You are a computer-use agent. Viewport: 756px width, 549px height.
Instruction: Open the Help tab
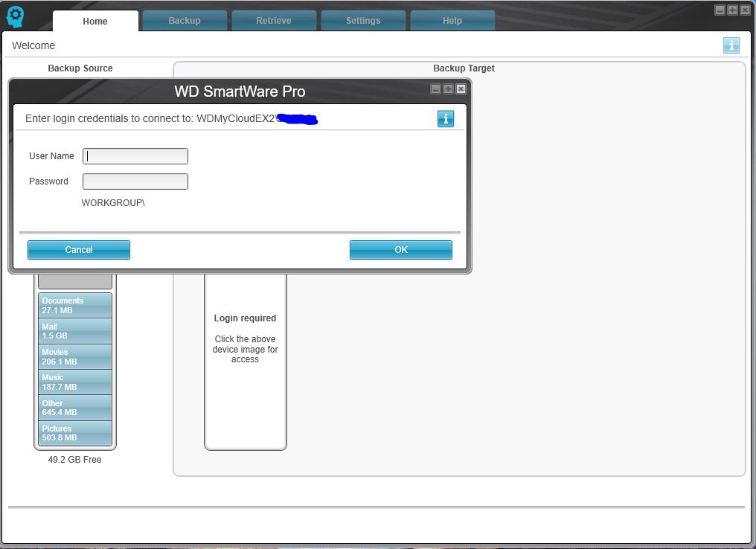click(452, 21)
